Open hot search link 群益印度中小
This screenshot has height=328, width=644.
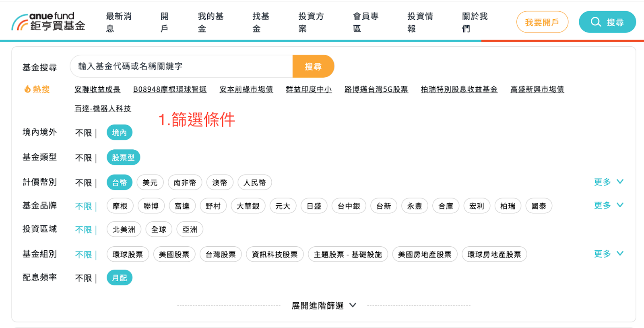309,89
